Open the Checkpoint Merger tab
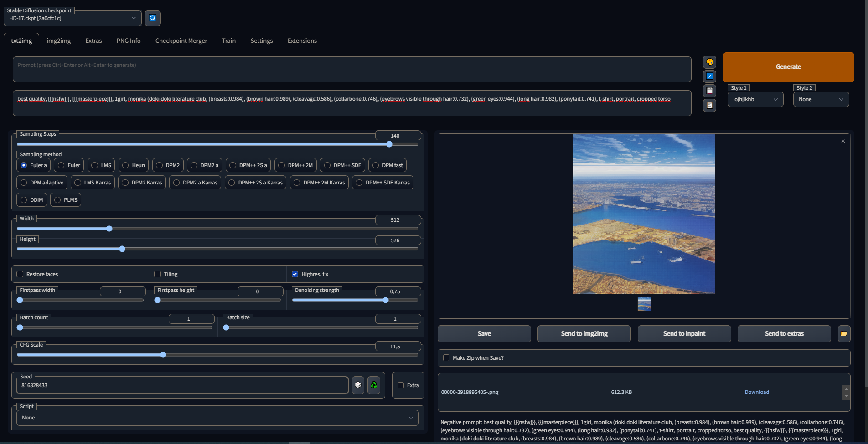This screenshot has height=444, width=868. point(181,41)
